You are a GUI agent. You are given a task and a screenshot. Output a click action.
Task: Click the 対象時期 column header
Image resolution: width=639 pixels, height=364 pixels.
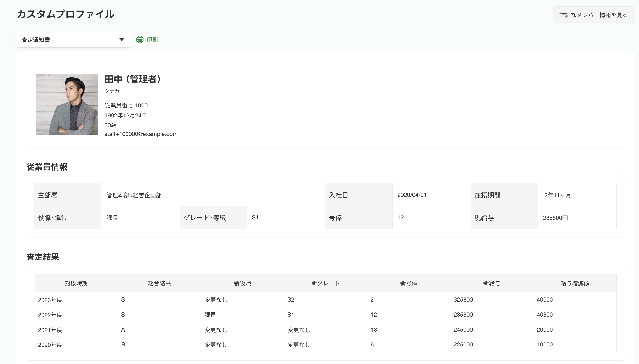pyautogui.click(x=76, y=283)
